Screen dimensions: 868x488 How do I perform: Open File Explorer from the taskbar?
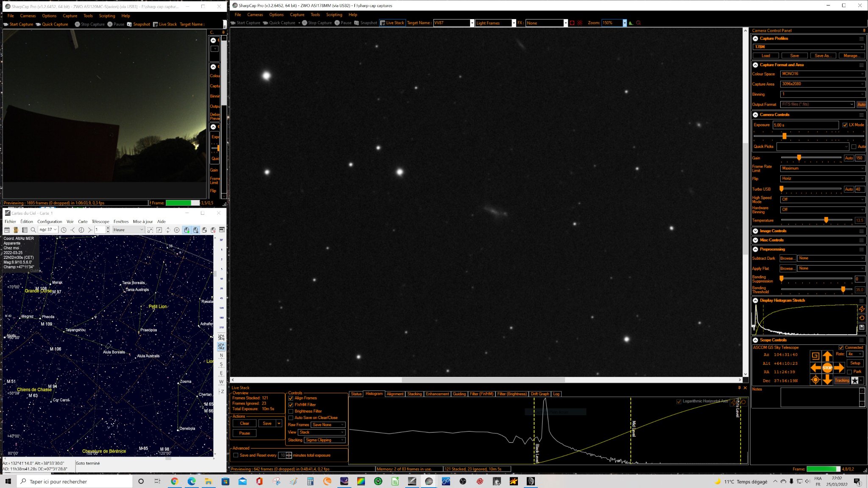pyautogui.click(x=208, y=481)
